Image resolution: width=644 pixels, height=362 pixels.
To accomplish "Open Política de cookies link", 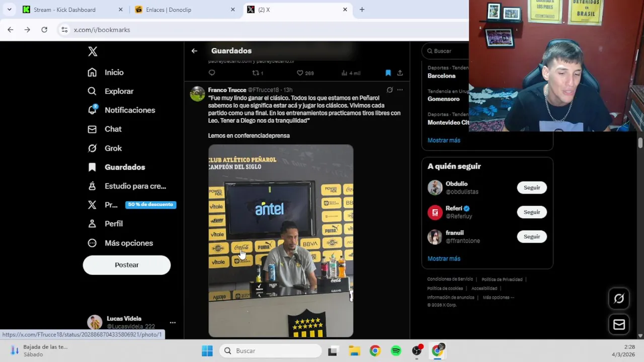I will click(x=445, y=288).
